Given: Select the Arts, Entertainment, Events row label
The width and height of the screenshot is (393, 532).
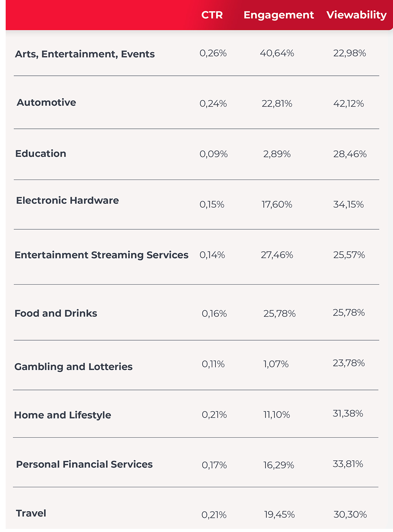Looking at the screenshot, I should click(85, 54).
